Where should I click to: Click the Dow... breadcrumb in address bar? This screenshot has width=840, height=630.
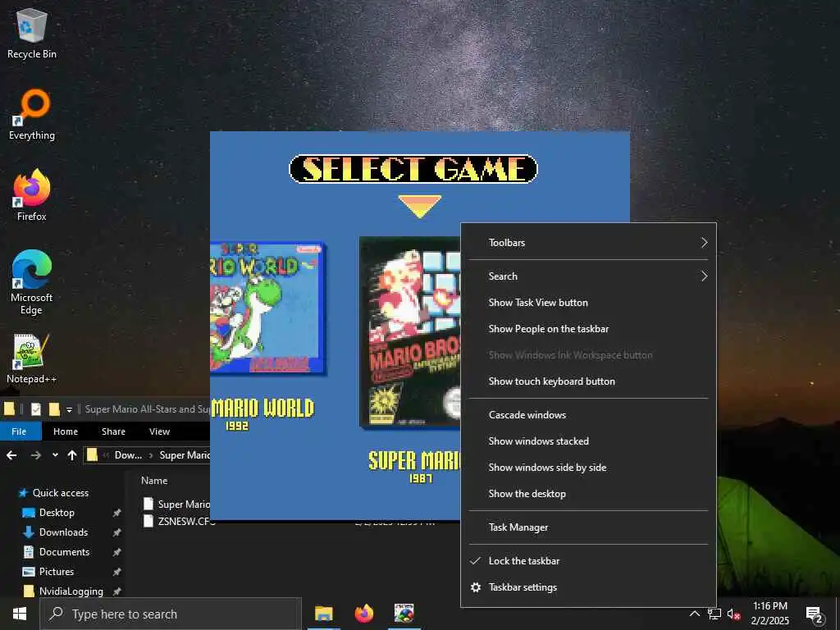tap(128, 455)
